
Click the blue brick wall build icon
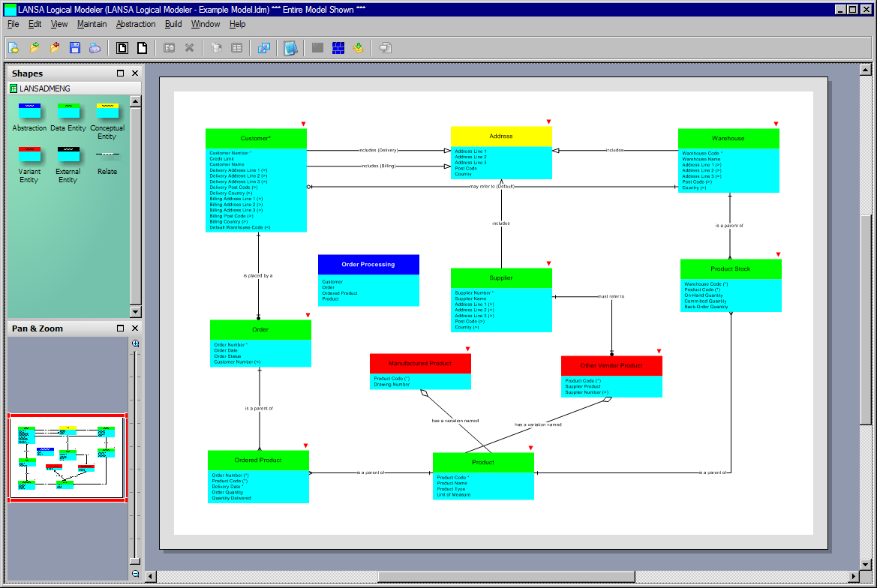tap(338, 48)
